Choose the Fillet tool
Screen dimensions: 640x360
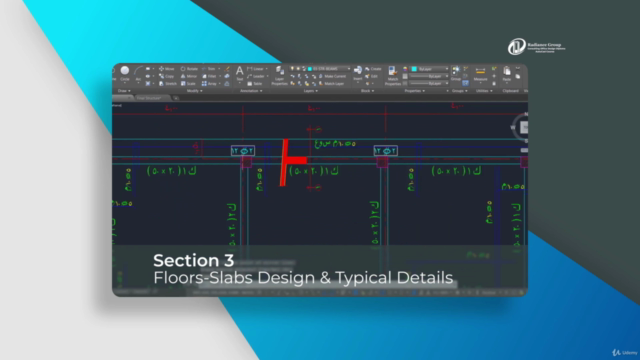click(x=209, y=76)
